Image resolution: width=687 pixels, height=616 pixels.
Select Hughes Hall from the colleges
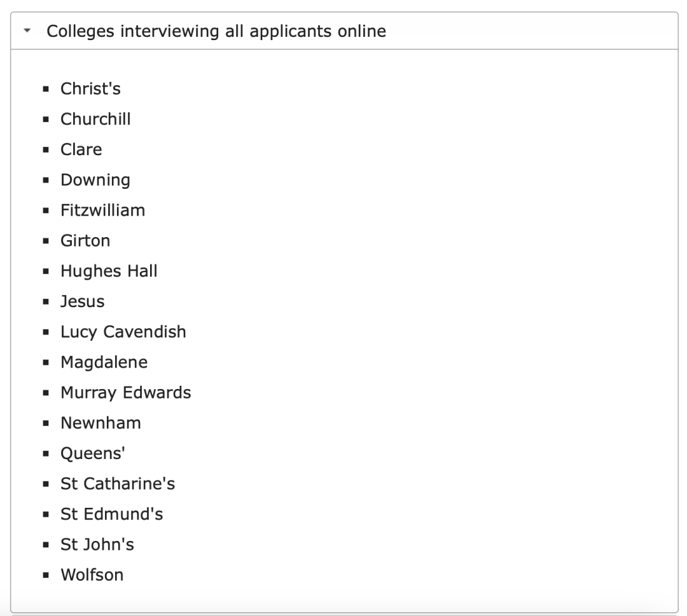tap(109, 271)
